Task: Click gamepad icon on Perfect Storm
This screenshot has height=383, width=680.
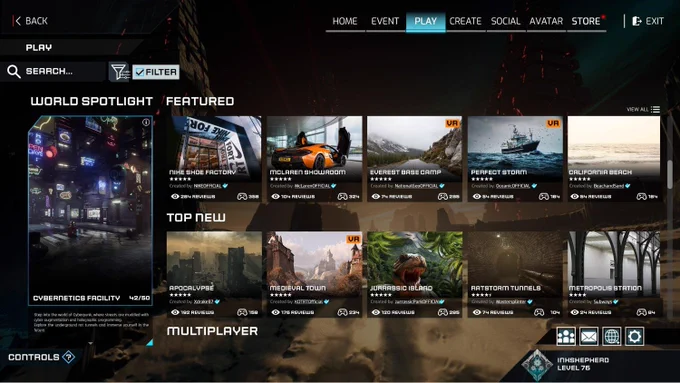Action: point(544,196)
